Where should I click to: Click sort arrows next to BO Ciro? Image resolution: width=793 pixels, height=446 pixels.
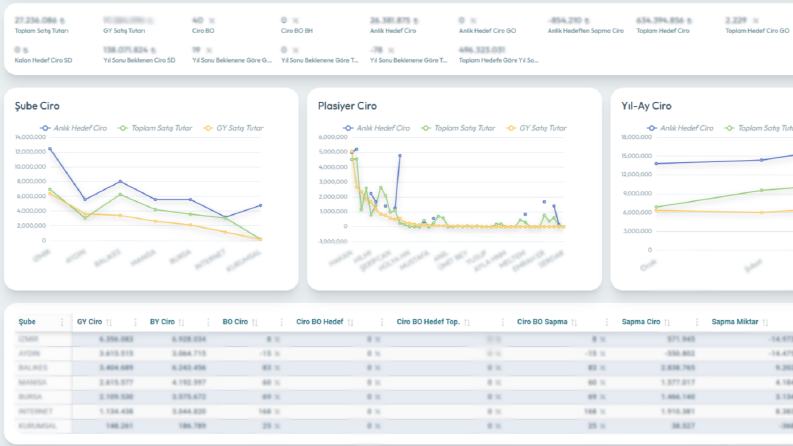pyautogui.click(x=255, y=322)
